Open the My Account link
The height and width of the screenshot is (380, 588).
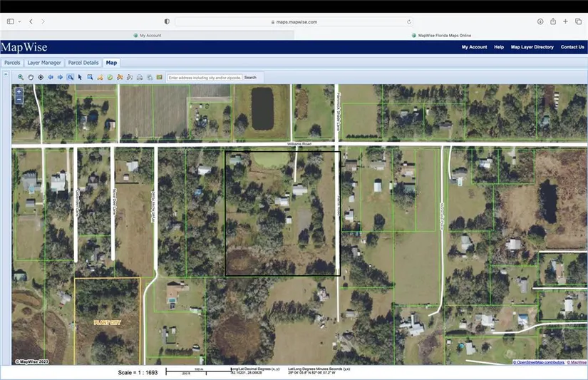474,47
